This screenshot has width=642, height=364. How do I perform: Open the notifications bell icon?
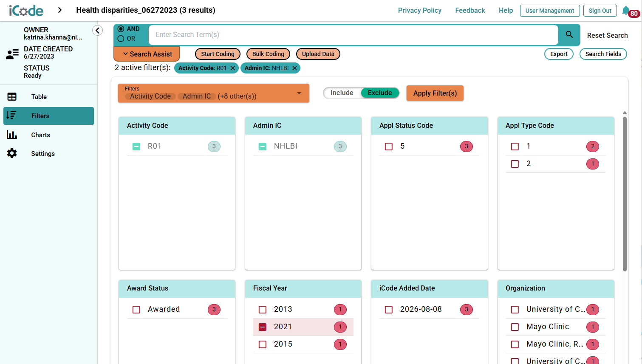pos(626,10)
